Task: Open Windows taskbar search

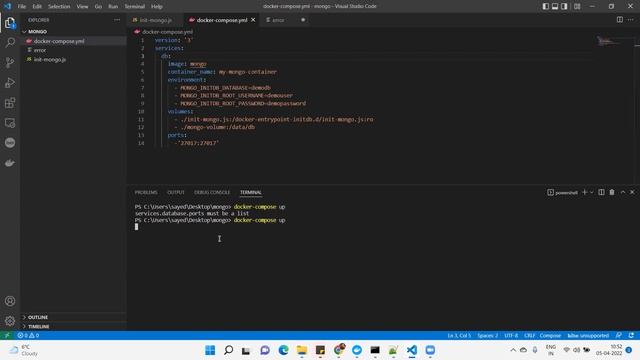Action: pyautogui.click(x=229, y=350)
